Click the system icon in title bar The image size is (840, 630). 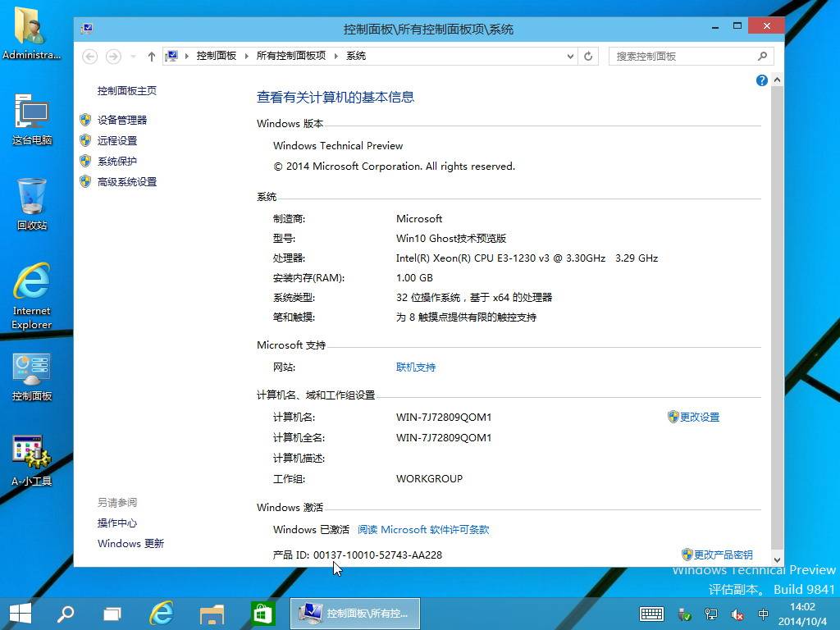(86, 29)
